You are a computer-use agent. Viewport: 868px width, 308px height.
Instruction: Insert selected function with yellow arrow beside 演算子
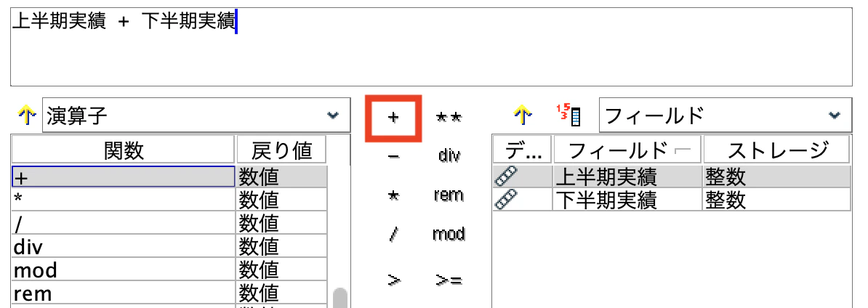click(x=27, y=115)
